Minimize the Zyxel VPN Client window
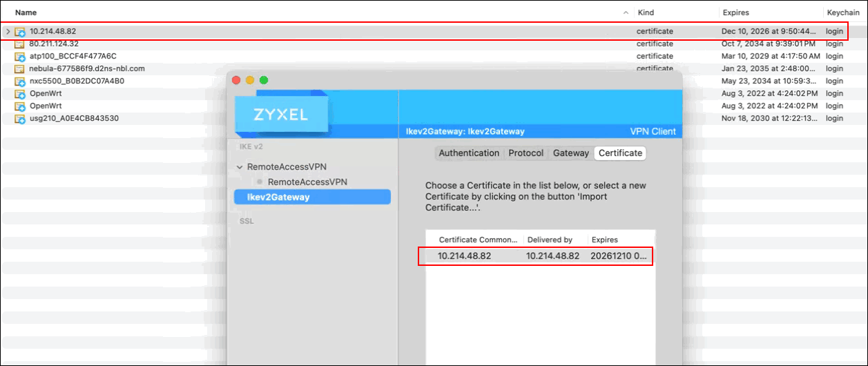Screen dimensions: 868x366 [x=250, y=80]
